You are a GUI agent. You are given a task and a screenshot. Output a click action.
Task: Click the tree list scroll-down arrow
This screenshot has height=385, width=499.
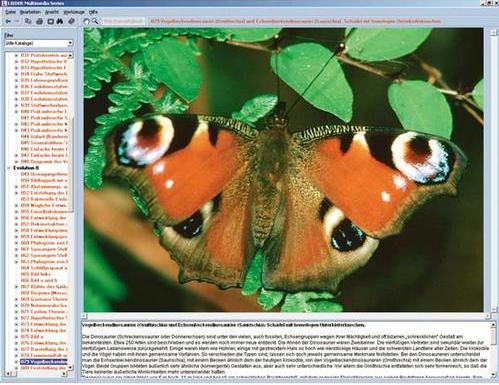pos(70,368)
